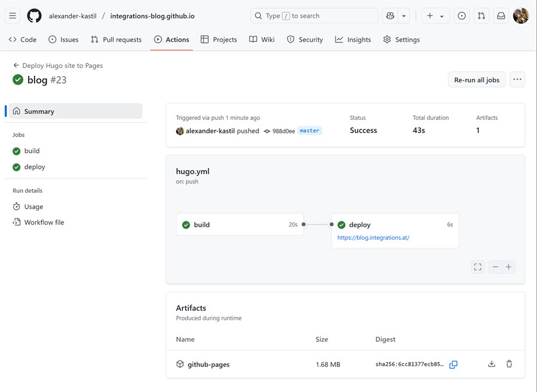The width and height of the screenshot is (537, 392).
Task: Open Usage run details
Action: pyautogui.click(x=33, y=207)
